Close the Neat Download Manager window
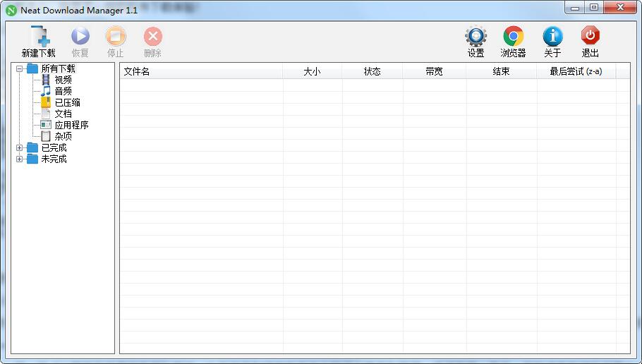The width and height of the screenshot is (642, 364). pos(620,8)
